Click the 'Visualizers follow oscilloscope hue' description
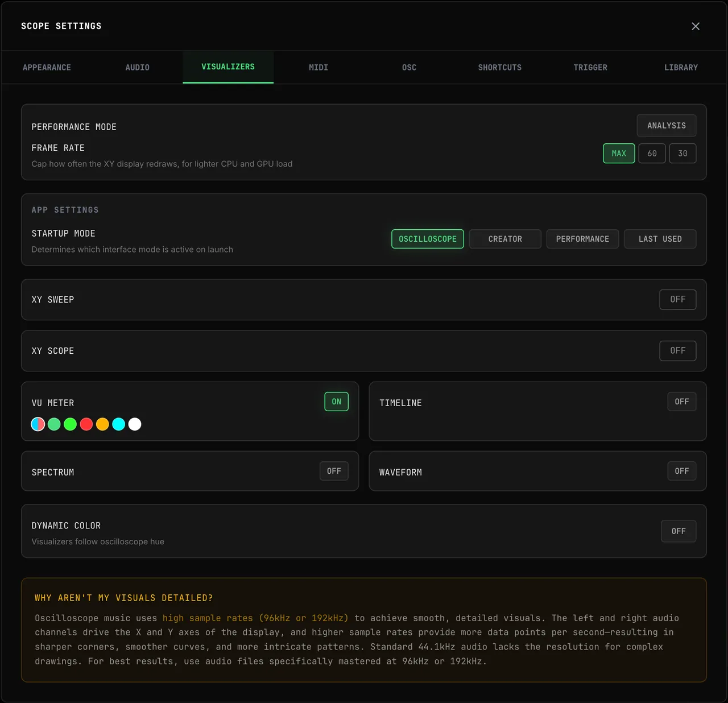 [98, 541]
